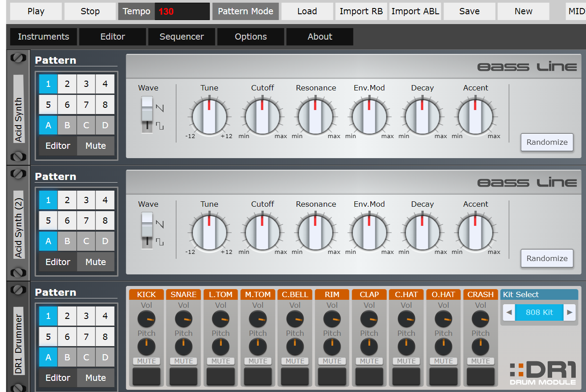Stop playback with the Stop button

pos(90,12)
